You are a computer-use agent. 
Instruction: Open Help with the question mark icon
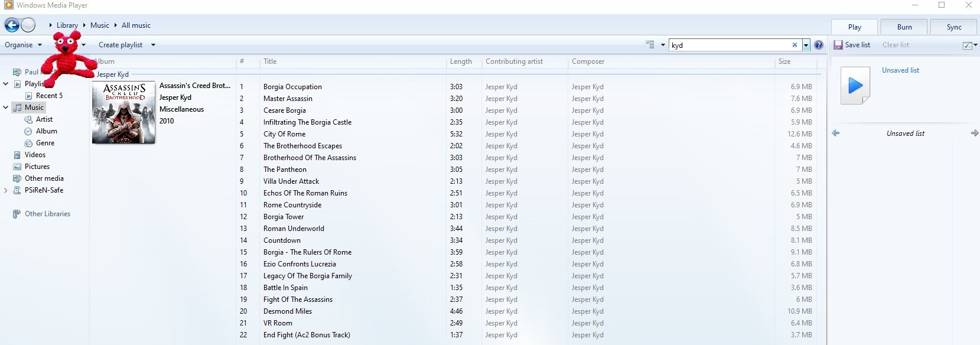click(x=819, y=45)
